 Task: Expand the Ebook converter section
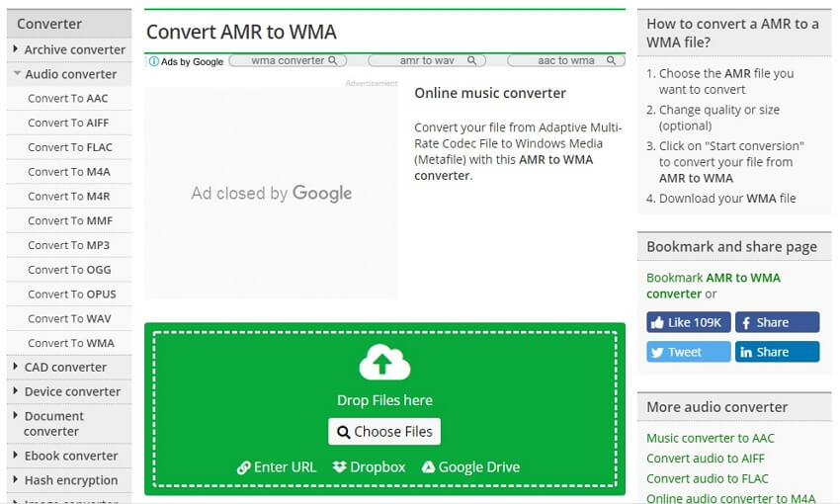68,456
